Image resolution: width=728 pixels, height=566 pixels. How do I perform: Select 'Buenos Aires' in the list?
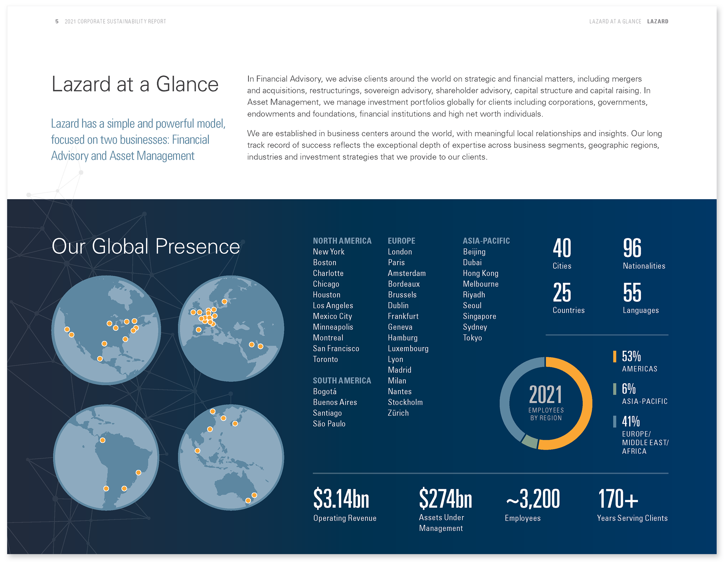[x=335, y=402]
